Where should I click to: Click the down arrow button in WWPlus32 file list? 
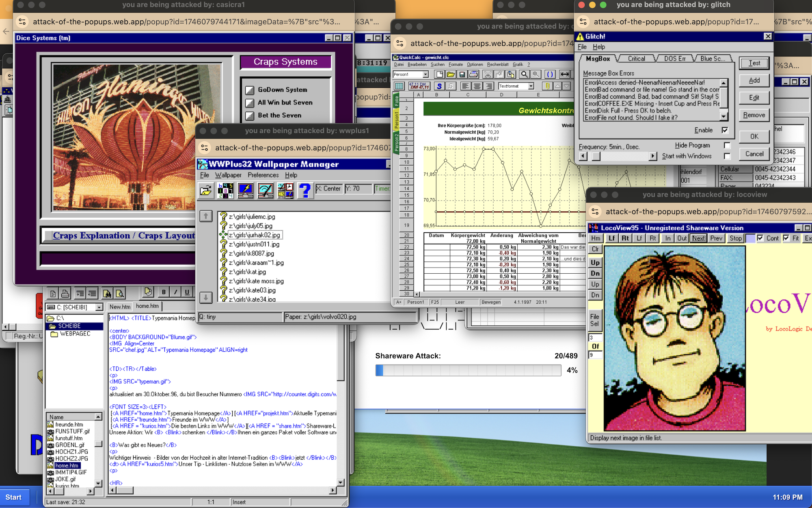206,298
